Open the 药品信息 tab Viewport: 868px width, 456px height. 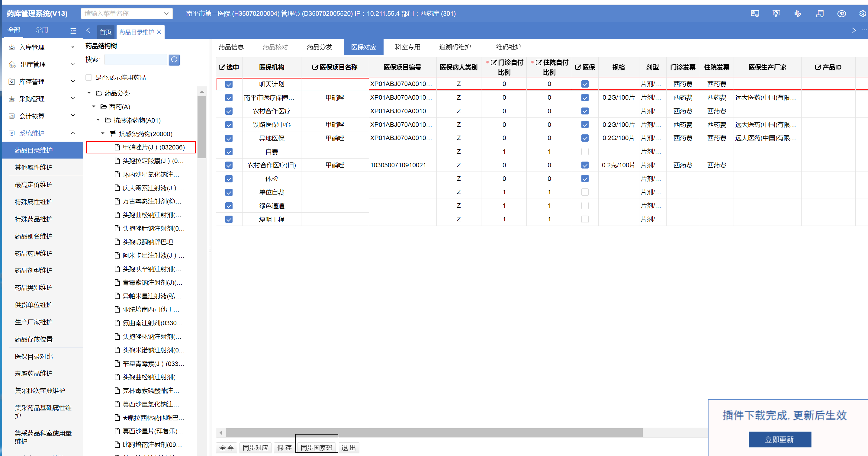point(231,47)
